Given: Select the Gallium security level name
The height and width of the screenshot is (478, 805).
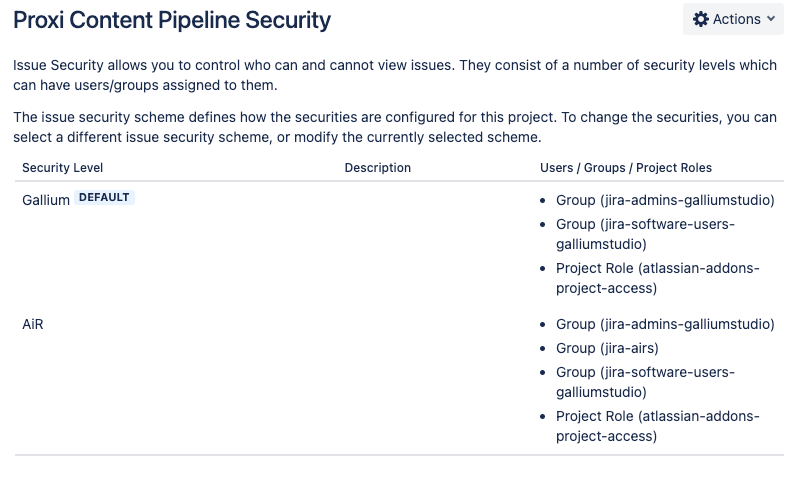Looking at the screenshot, I should pyautogui.click(x=46, y=200).
